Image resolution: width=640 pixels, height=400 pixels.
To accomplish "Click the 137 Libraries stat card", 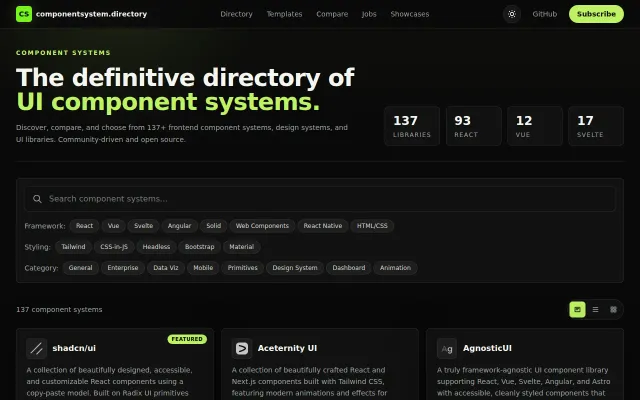I will coord(412,126).
